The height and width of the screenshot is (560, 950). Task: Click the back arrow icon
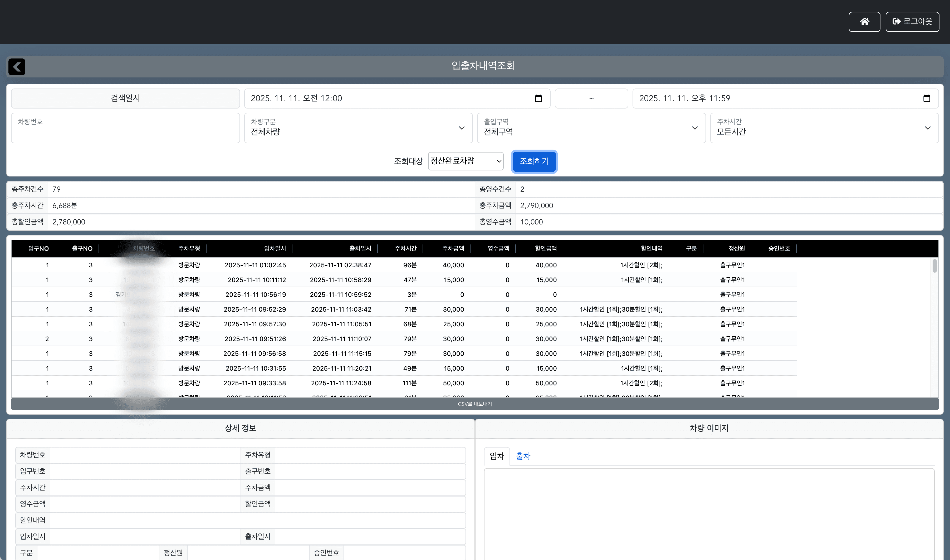[x=17, y=67]
